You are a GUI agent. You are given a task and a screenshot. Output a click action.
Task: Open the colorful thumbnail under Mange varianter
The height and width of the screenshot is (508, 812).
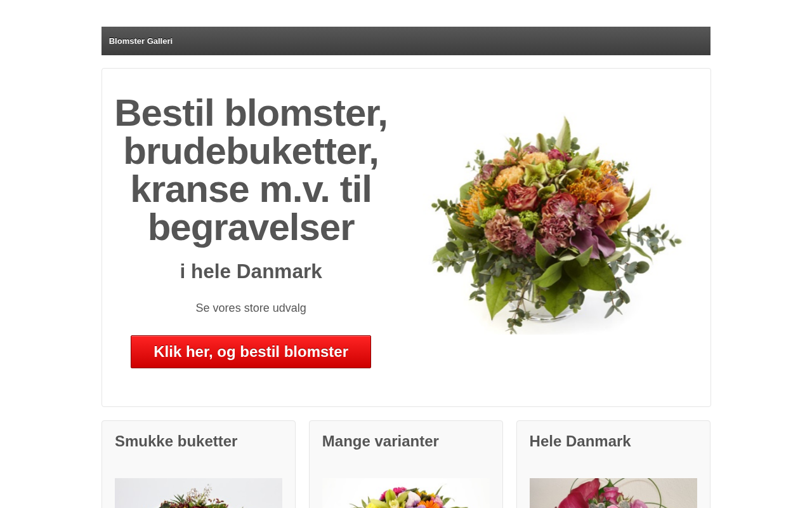tap(406, 493)
